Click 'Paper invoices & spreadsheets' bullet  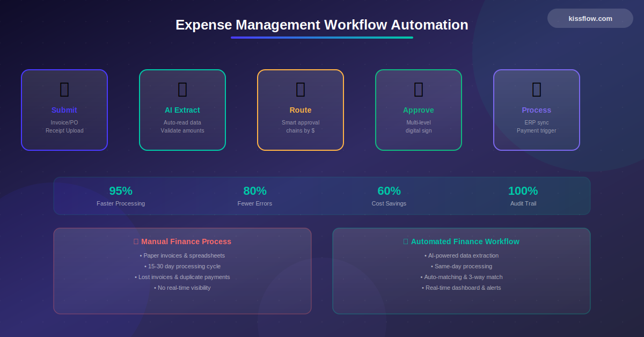coord(182,255)
